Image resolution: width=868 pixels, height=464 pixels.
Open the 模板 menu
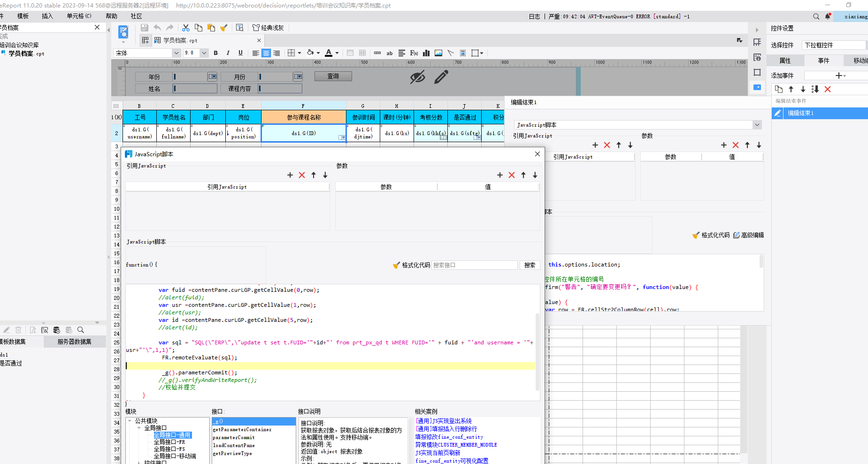point(23,16)
